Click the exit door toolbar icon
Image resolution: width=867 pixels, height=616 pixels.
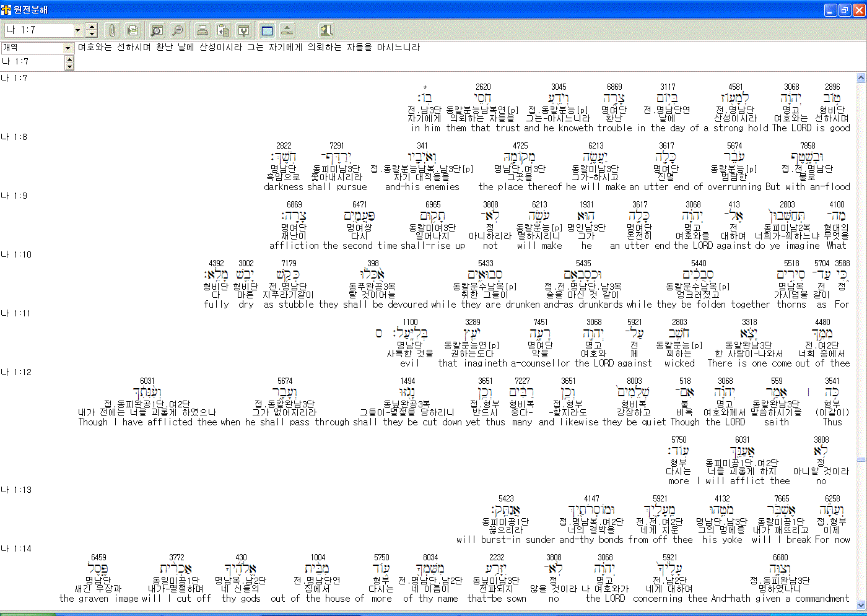click(x=326, y=30)
